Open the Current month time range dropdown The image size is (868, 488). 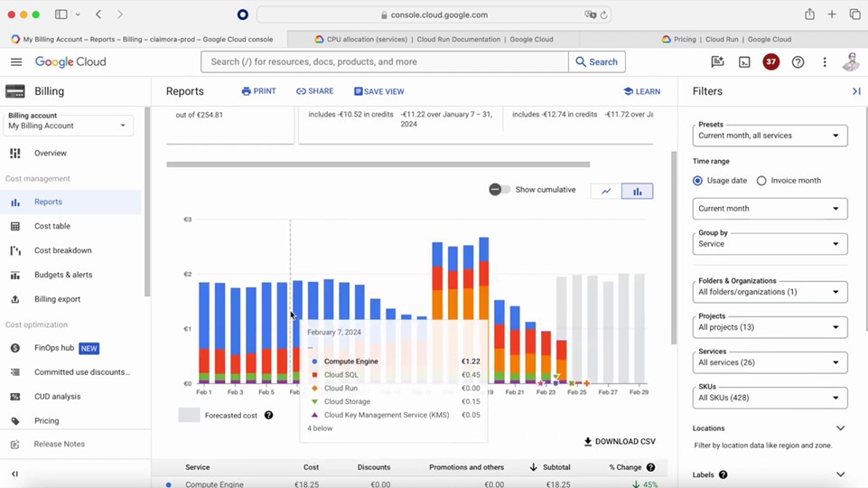770,209
